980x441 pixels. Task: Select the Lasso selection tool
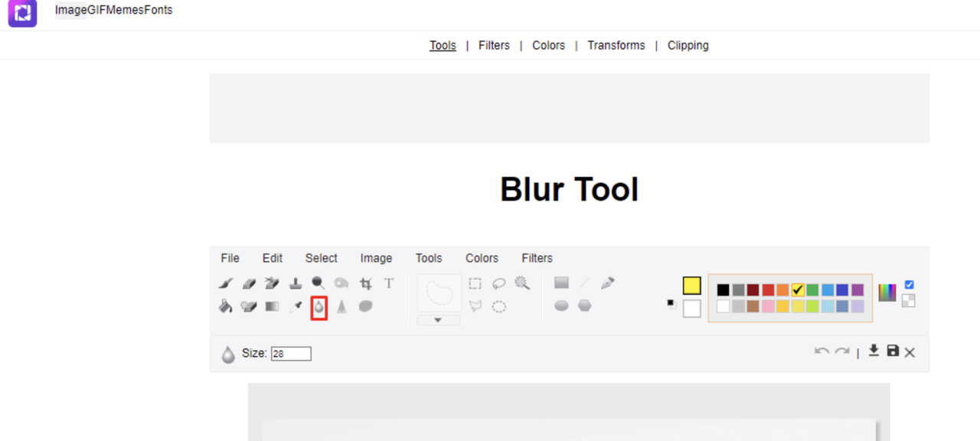[499, 283]
